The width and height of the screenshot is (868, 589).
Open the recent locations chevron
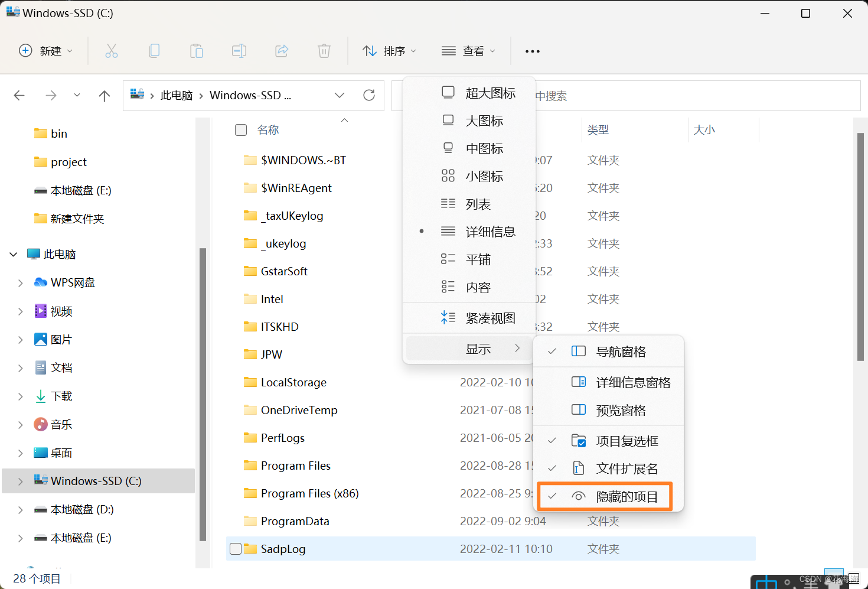click(77, 95)
